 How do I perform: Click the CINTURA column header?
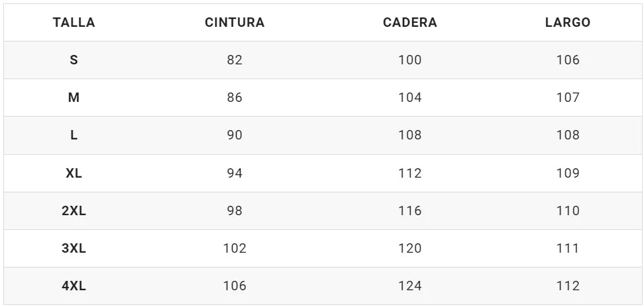tap(235, 22)
